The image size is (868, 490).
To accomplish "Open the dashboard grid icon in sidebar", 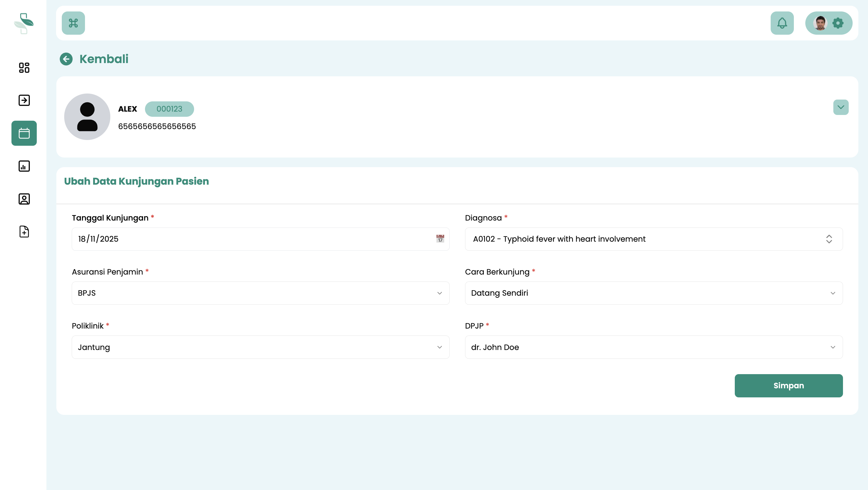I will click(x=24, y=68).
